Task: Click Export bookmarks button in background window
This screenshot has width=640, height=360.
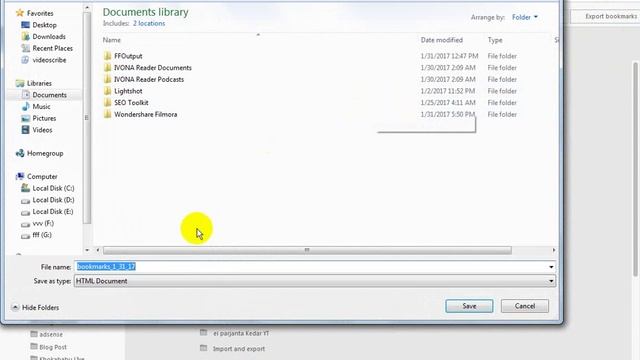Action: tap(606, 16)
